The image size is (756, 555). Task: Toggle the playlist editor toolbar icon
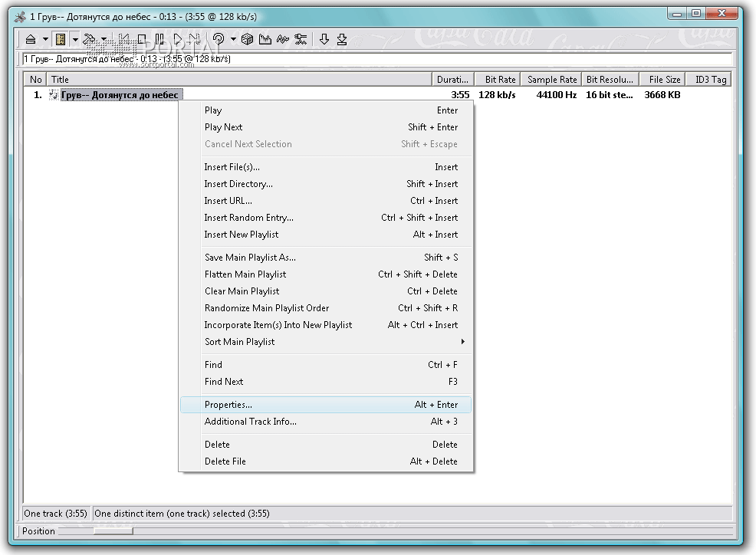coord(61,39)
